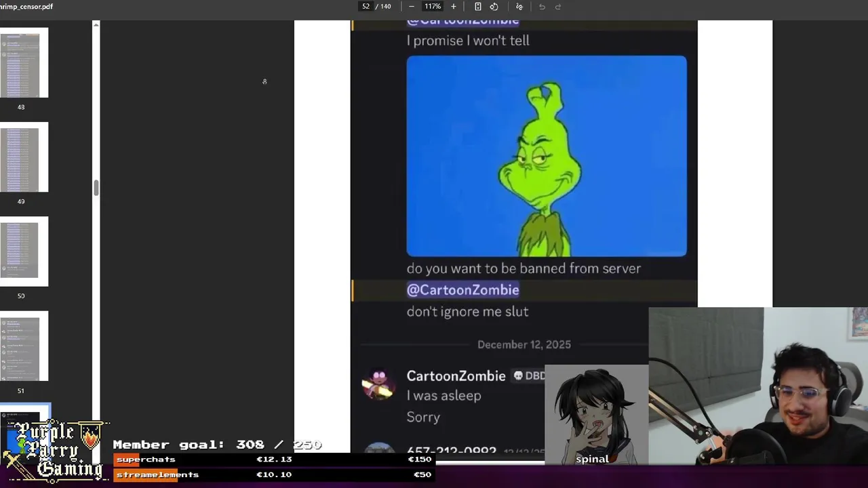The width and height of the screenshot is (868, 488).
Task: Click the zoom in plus button
Action: pos(454,7)
